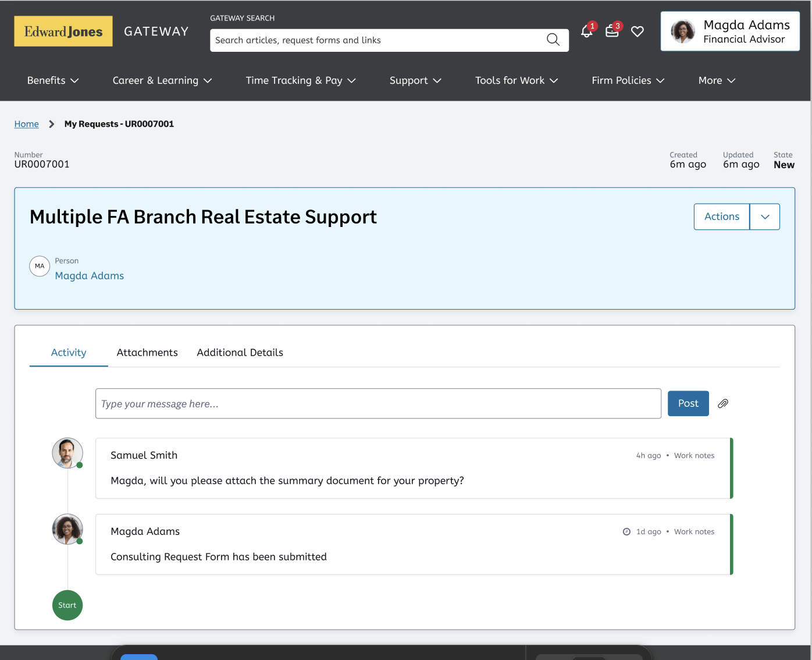The width and height of the screenshot is (812, 660).
Task: Open the Support dropdown menu
Action: (415, 80)
